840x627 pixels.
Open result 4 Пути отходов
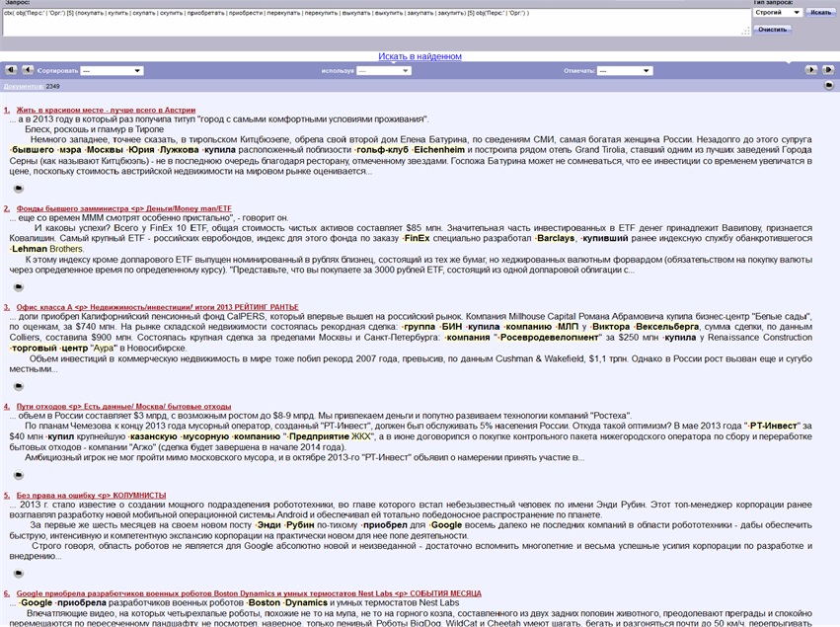pos(123,407)
